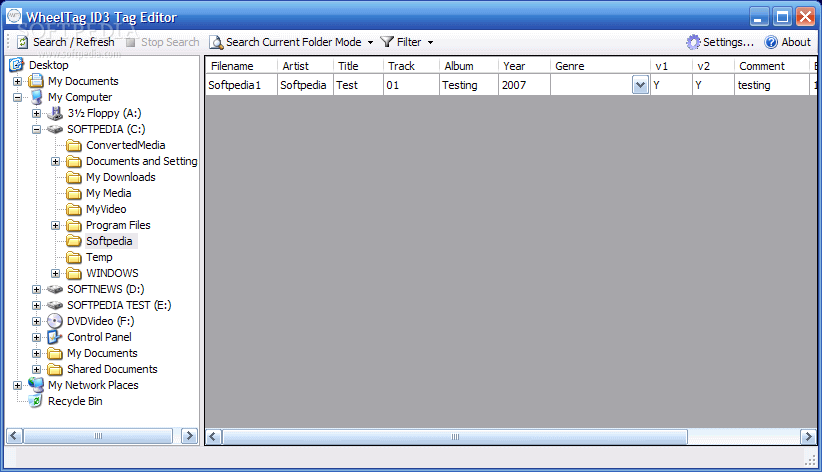Image resolution: width=822 pixels, height=472 pixels.
Task: Click the My Downloads folder icon
Action: pyautogui.click(x=74, y=177)
